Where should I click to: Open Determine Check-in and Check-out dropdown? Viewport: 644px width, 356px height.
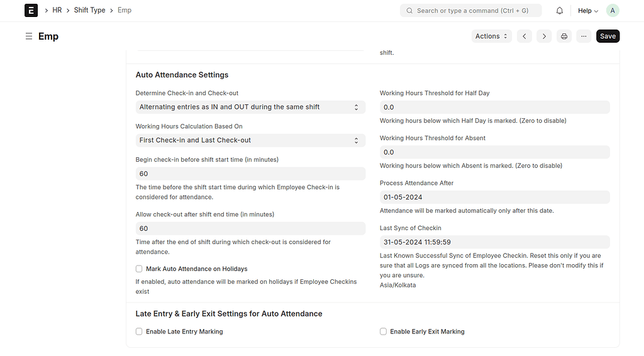(x=250, y=107)
